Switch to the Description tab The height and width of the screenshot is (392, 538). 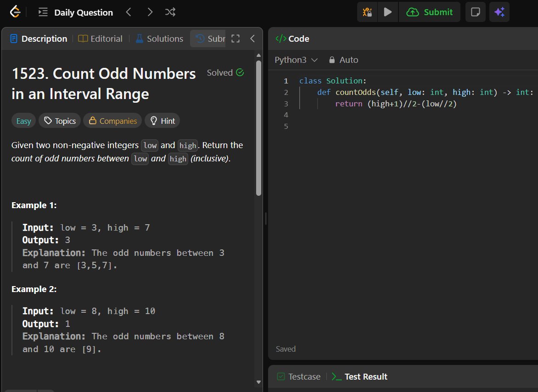point(39,39)
